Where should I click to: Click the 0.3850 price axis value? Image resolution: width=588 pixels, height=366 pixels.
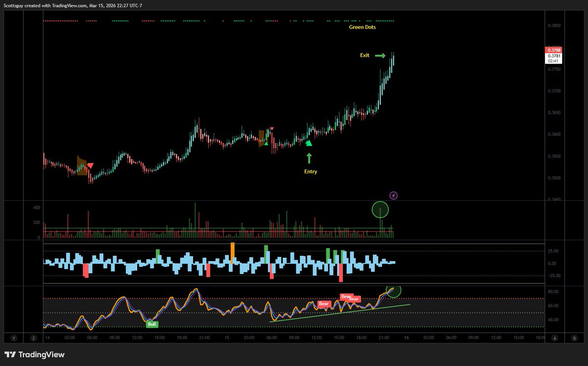click(554, 26)
